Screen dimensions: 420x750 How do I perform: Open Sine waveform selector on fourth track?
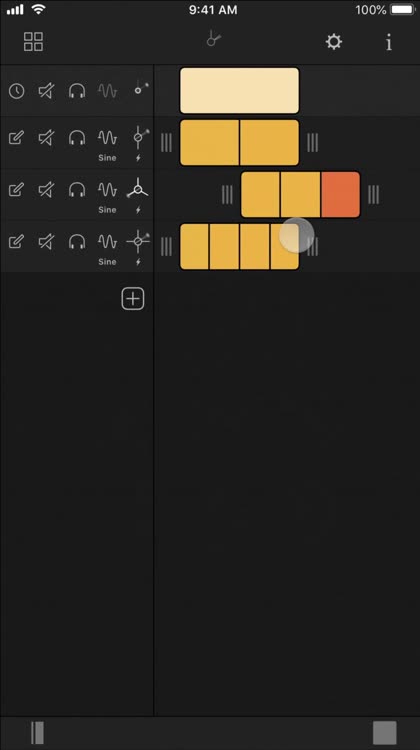(107, 247)
